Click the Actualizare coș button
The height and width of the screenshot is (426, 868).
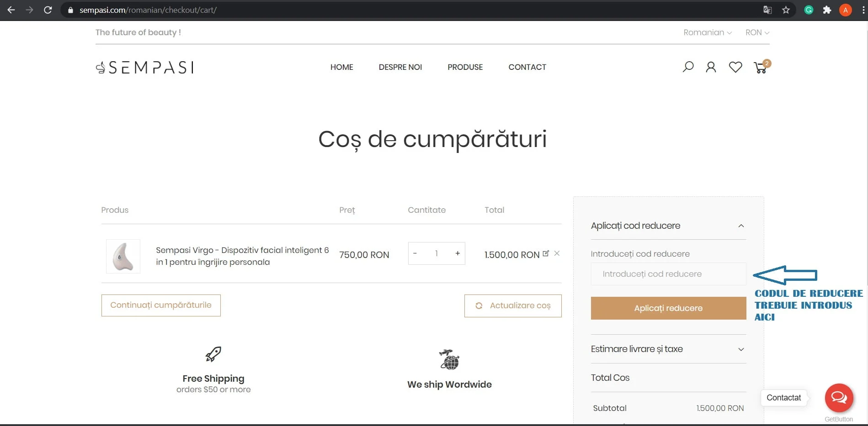click(x=513, y=306)
